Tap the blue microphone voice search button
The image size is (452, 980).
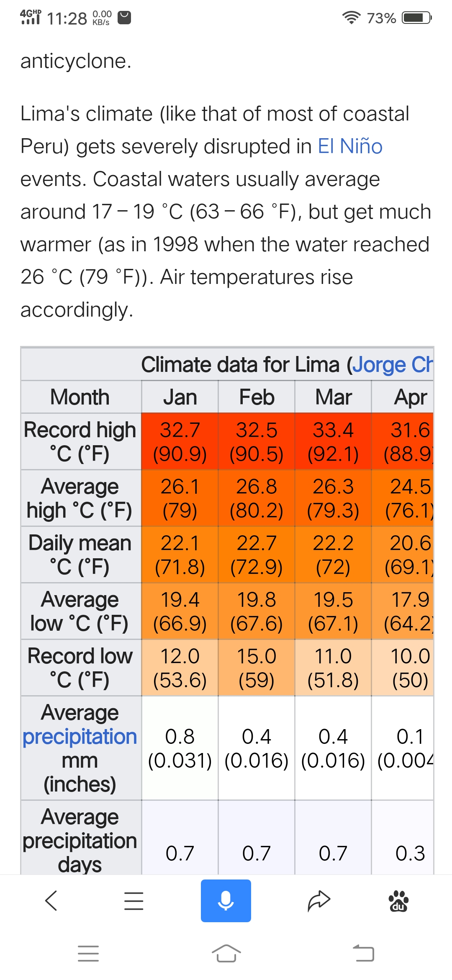pyautogui.click(x=226, y=901)
